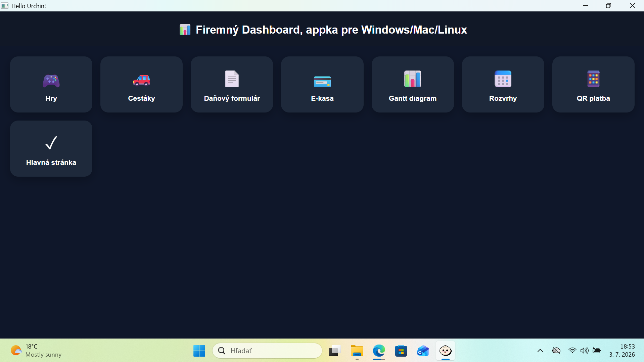Open Wi-Fi network settings in tray
644x362 pixels.
(x=572, y=351)
